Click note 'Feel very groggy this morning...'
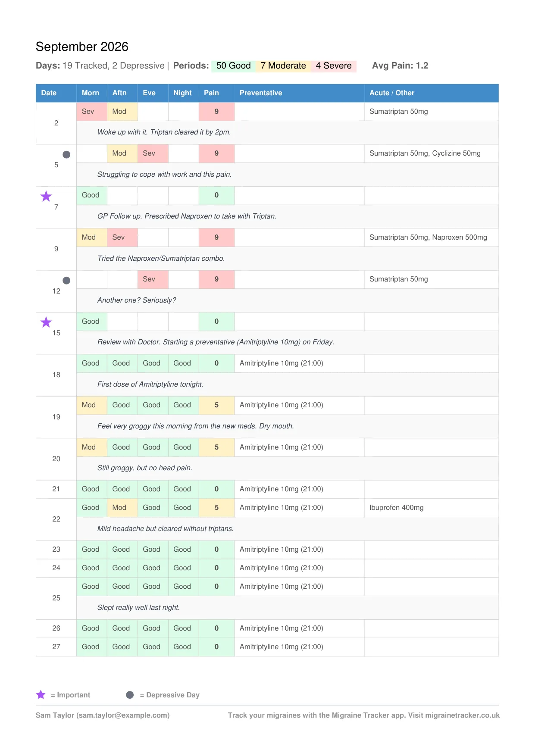535x756 pixels. pos(196,426)
